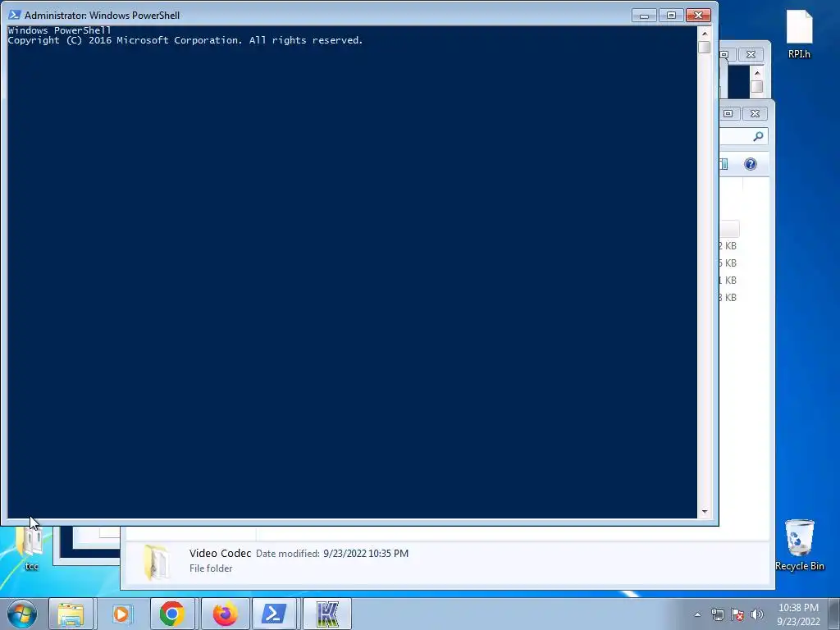Close the Explorer window behind PowerShell
Viewport: 840px width, 630px height.
tap(755, 113)
